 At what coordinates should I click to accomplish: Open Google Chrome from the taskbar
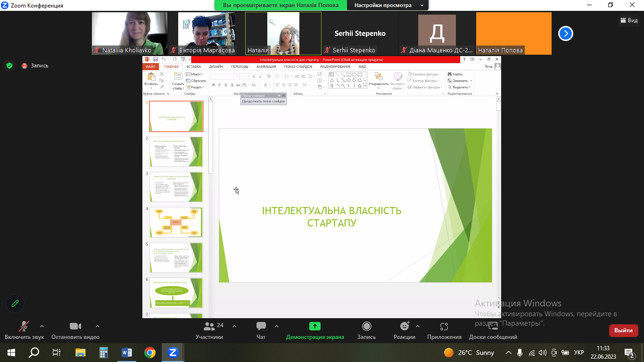coord(150,352)
